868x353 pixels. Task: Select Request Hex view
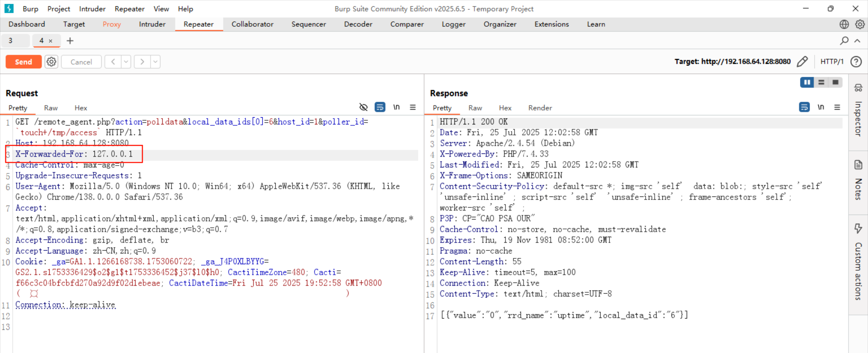pyautogui.click(x=81, y=108)
